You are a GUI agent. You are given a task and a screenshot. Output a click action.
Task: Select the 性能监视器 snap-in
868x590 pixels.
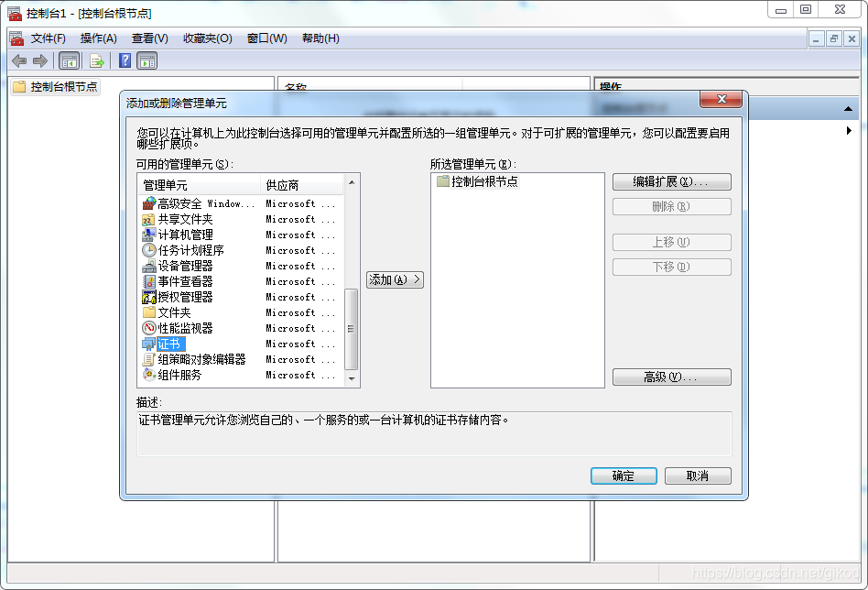point(180,328)
